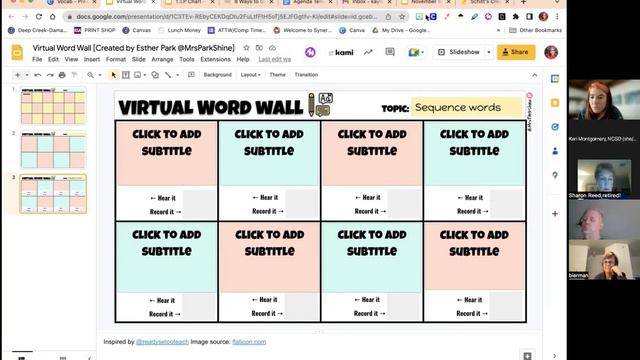Image resolution: width=640 pixels, height=360 pixels.
Task: Open Tasks in the side panel
Action: pyautogui.click(x=555, y=127)
